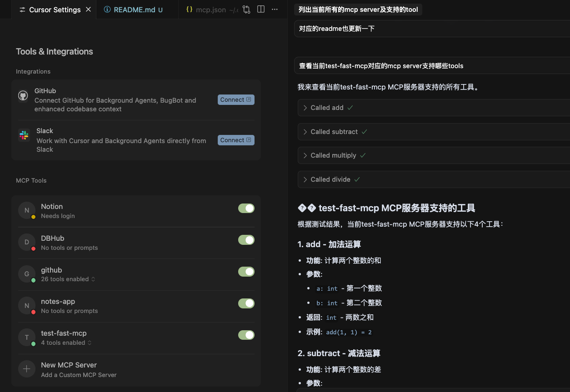Click the Notion server avatar icon
This screenshot has width=570, height=392.
click(x=27, y=210)
